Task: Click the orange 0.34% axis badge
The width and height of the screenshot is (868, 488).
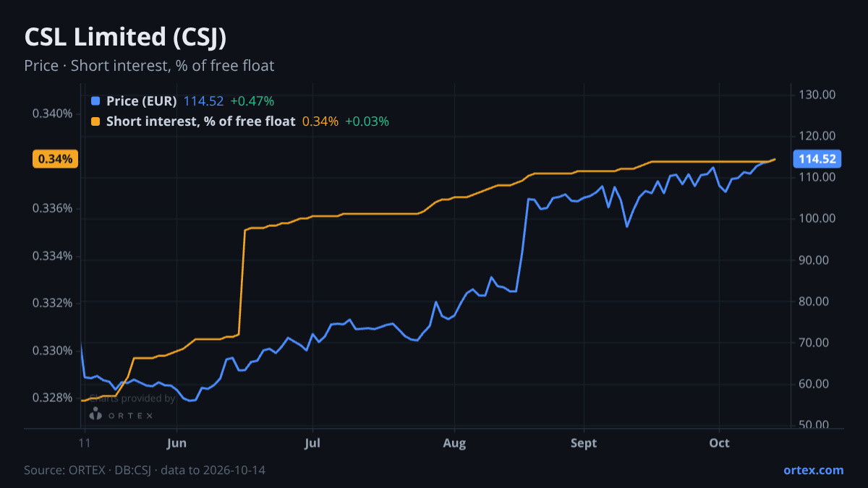Action: click(x=55, y=159)
